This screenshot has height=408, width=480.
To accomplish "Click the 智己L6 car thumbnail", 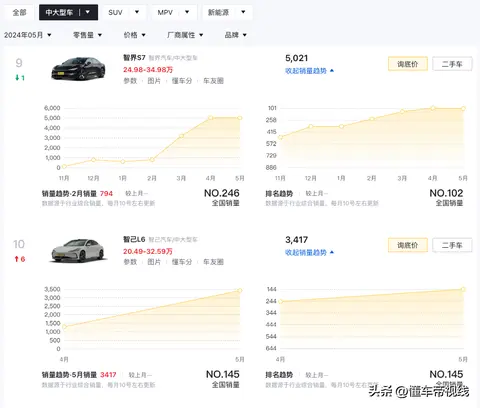I will point(79,251).
